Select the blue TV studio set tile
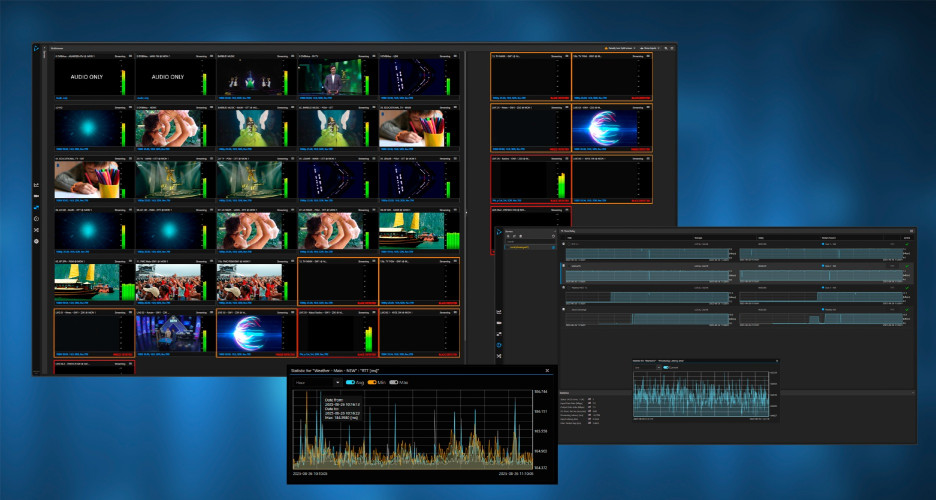 tap(176, 332)
